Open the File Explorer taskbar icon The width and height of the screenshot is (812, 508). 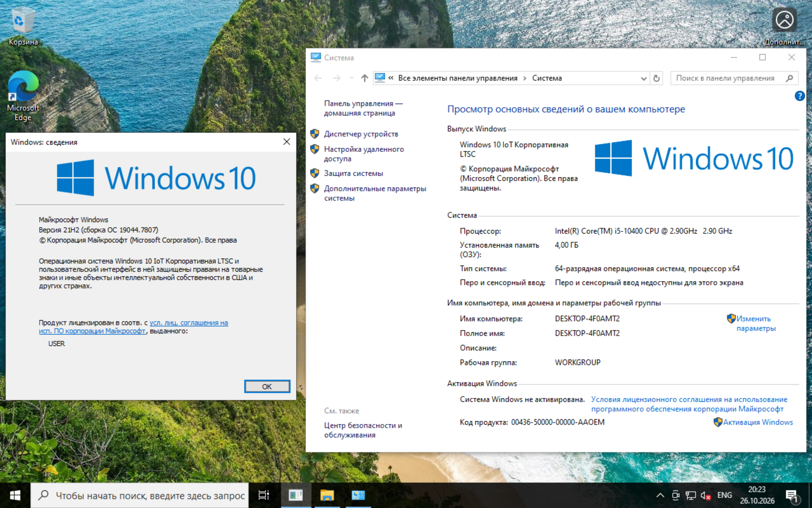[x=327, y=495]
